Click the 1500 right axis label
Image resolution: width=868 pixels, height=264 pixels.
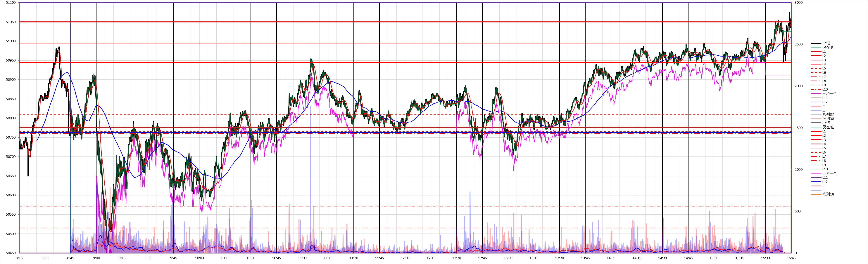pyautogui.click(x=799, y=128)
